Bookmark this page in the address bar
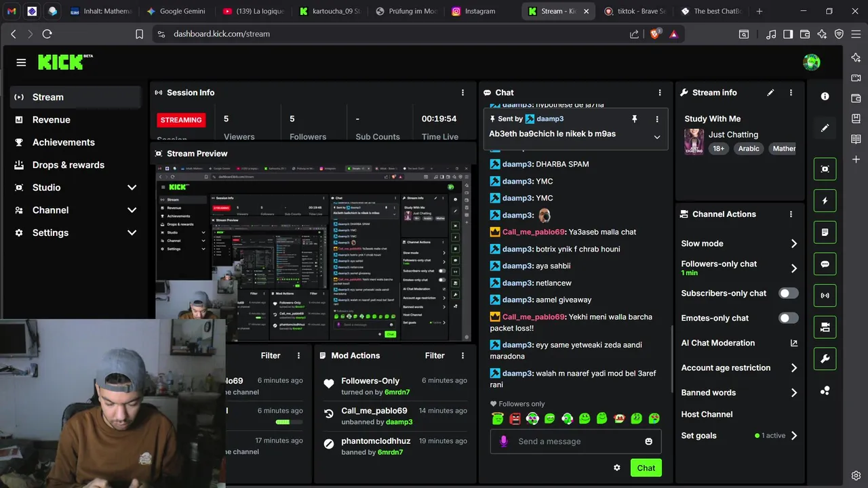This screenshot has width=868, height=488. point(139,34)
